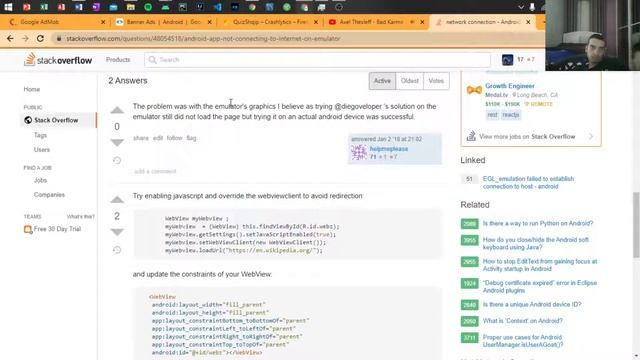Open Companies in the sidebar
This screenshot has width=640, height=360.
tap(49, 195)
